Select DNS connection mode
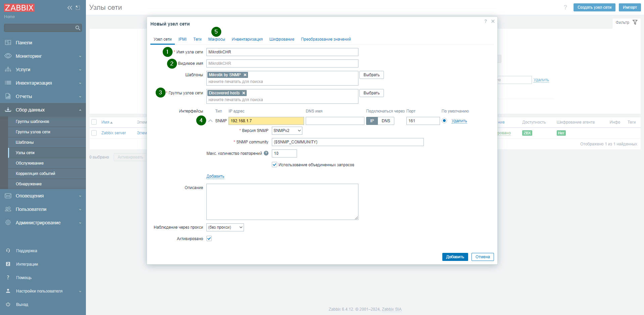Screen dimensions: 644x315 (x=386, y=121)
